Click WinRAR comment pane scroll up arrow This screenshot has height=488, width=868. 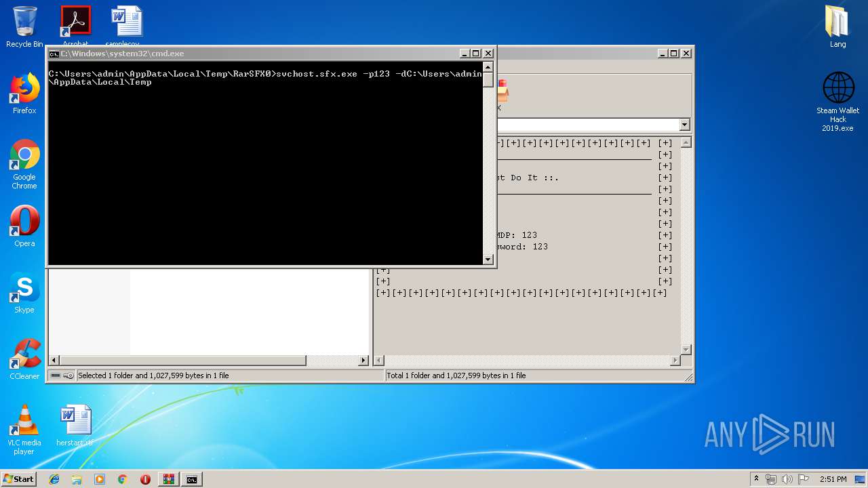click(x=686, y=142)
